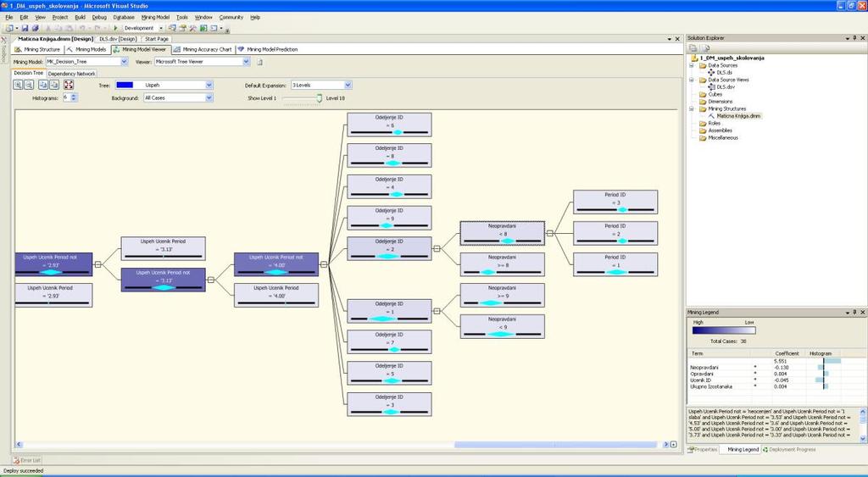Open the Database menu

(x=124, y=18)
